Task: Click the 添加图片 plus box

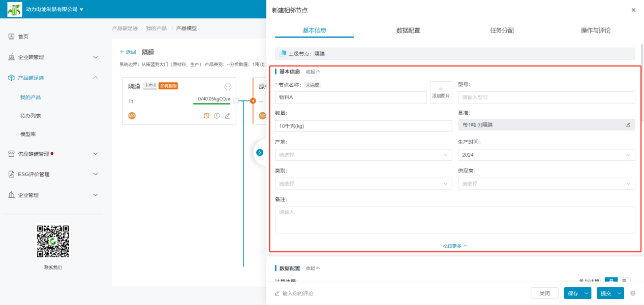Action: click(441, 92)
